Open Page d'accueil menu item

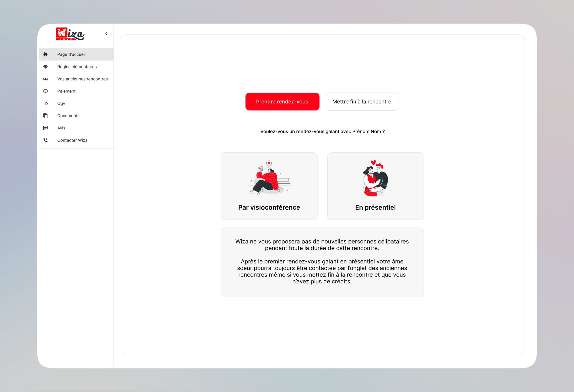click(x=71, y=54)
